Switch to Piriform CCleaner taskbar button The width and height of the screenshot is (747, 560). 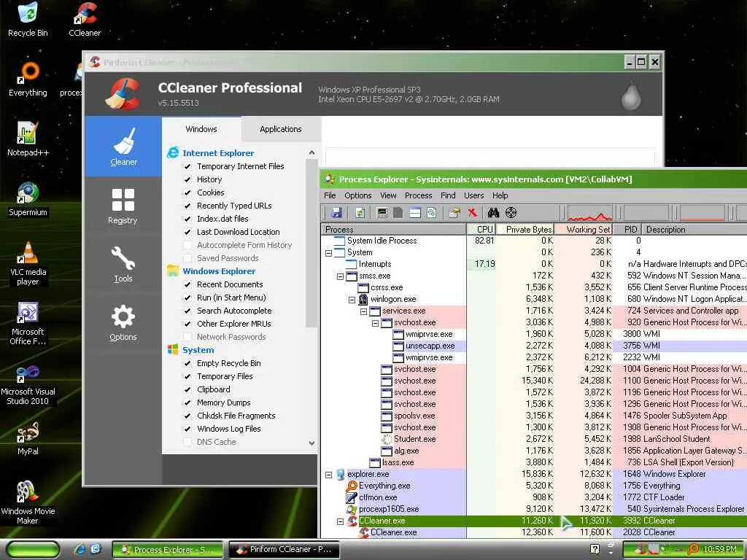pos(284,550)
